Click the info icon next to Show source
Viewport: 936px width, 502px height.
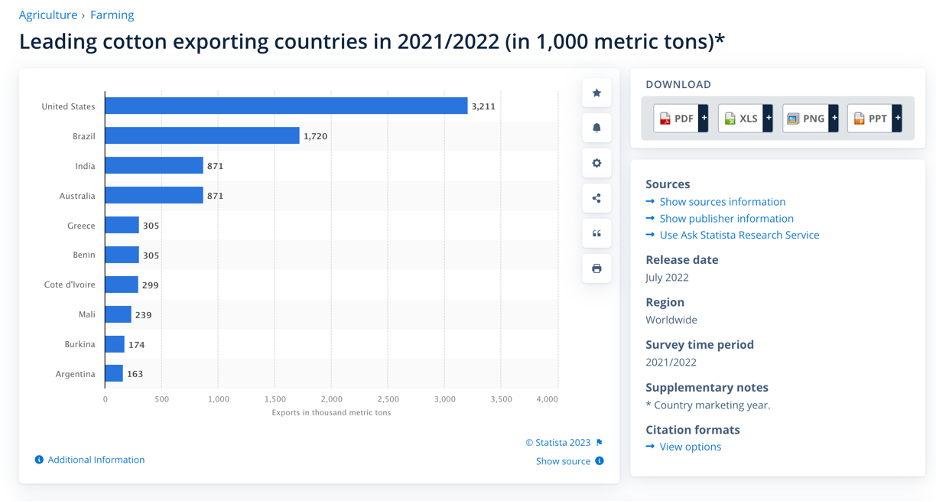coord(600,461)
